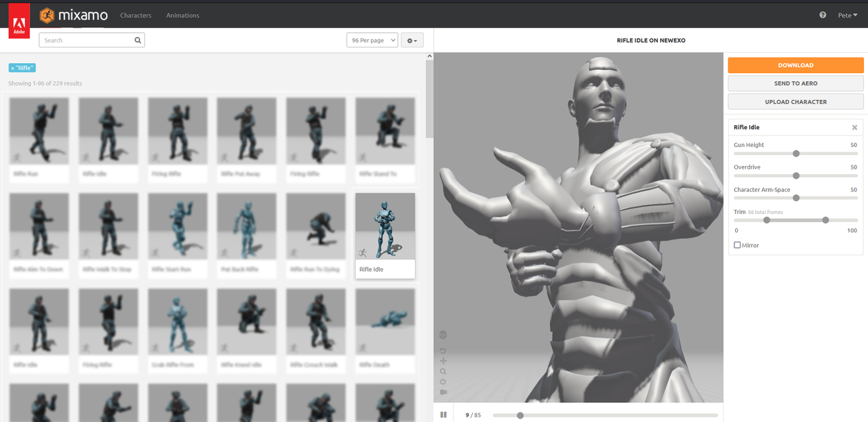Click the video camera icon in viewport
This screenshot has width=868, height=422.
tap(443, 392)
